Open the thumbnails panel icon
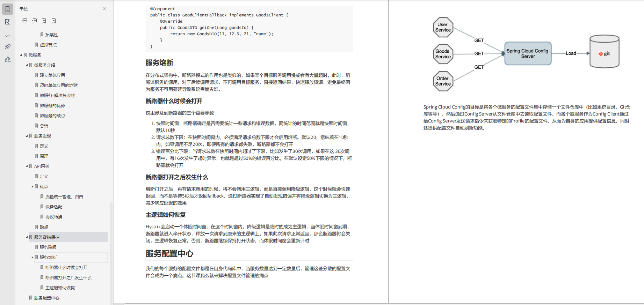 click(x=8, y=22)
